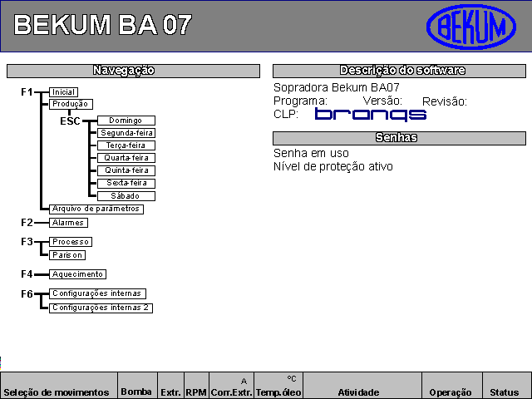Go to the Alarmes screen
532x399 pixels.
pyautogui.click(x=68, y=223)
